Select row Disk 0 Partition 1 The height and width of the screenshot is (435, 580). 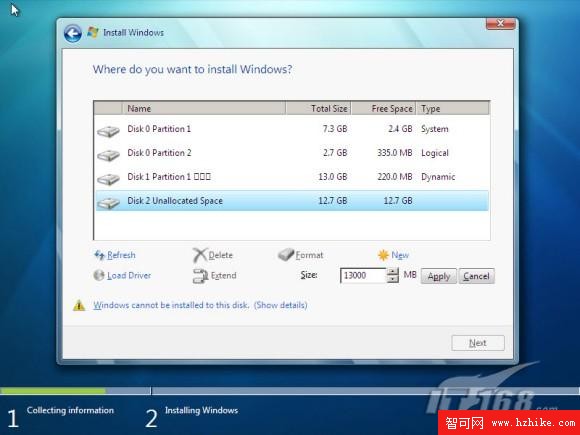[292, 129]
